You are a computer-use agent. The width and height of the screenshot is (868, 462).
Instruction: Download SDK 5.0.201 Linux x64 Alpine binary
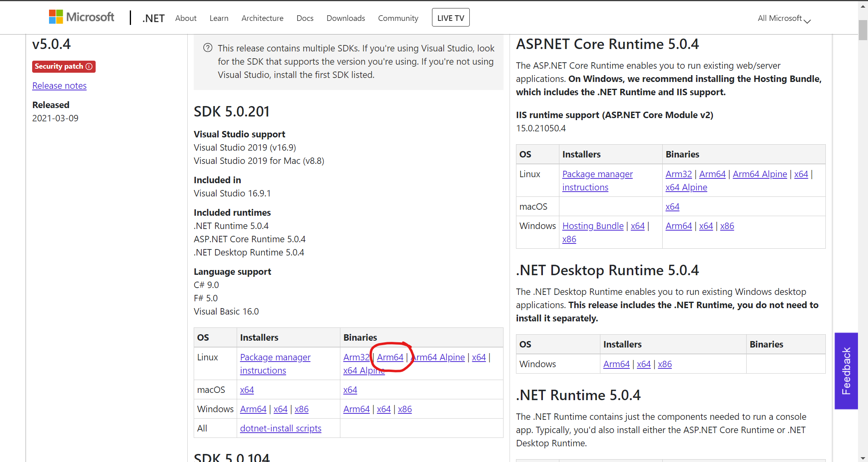coord(364,370)
